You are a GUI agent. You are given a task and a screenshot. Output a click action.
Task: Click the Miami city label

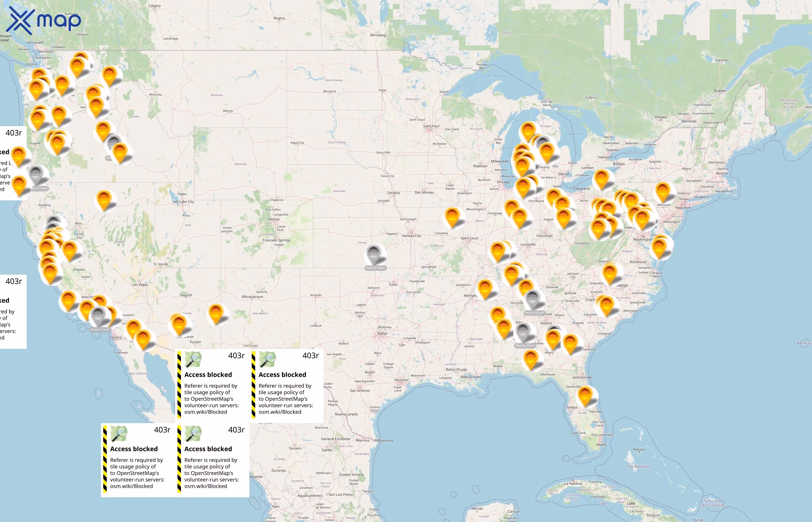point(601,445)
